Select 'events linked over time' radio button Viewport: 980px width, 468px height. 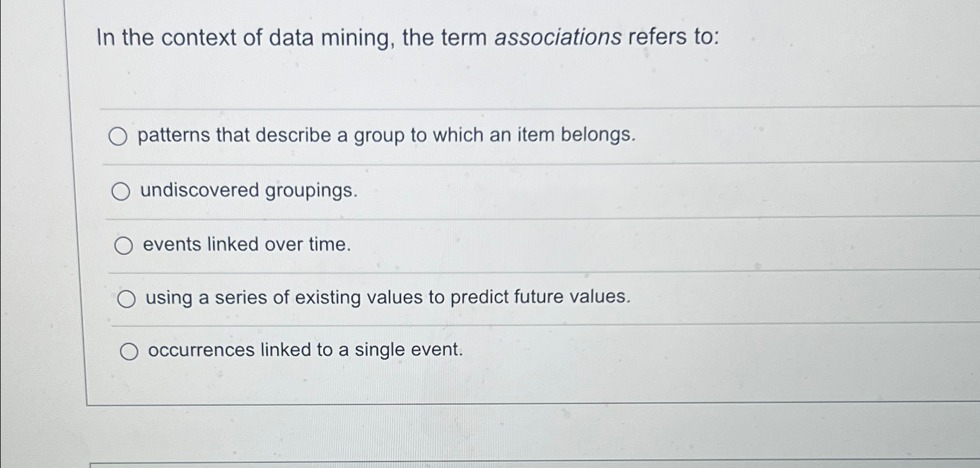[x=123, y=246]
